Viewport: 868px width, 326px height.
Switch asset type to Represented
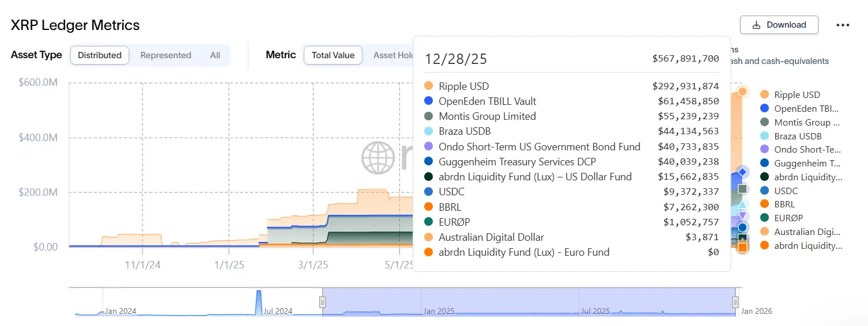[165, 55]
